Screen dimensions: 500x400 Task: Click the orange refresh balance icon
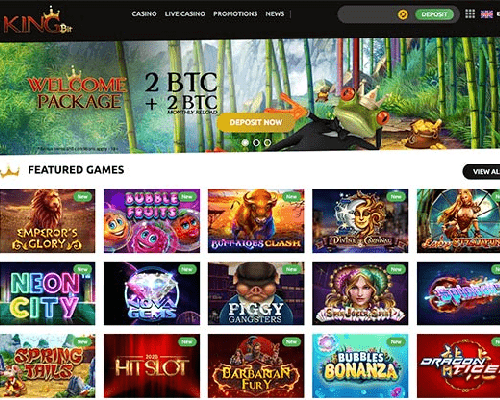click(403, 15)
